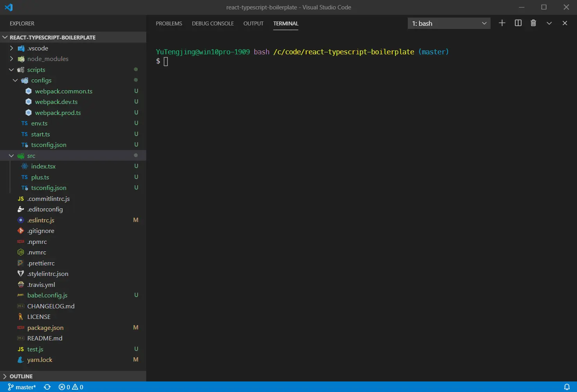Focus the terminal input prompt

(x=166, y=61)
